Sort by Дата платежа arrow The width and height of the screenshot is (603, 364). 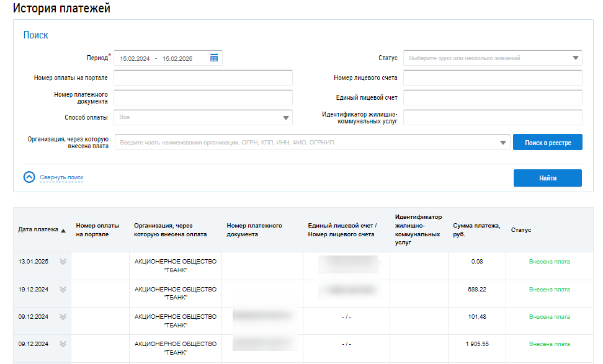(x=63, y=231)
